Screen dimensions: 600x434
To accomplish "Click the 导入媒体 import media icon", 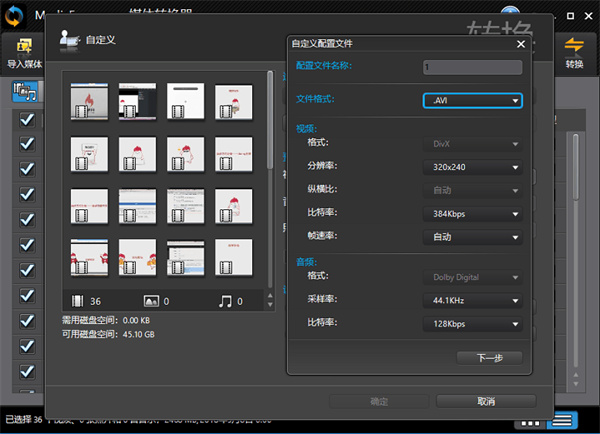I will pyautogui.click(x=20, y=46).
